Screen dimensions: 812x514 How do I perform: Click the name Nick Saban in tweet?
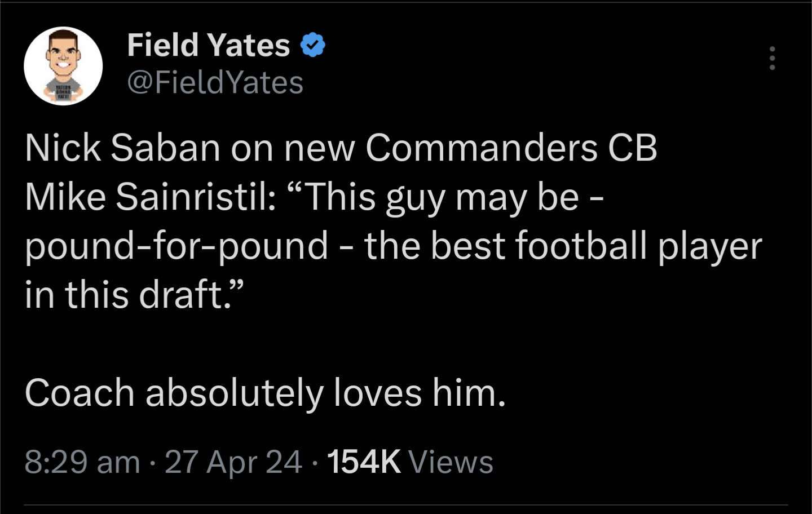122,148
